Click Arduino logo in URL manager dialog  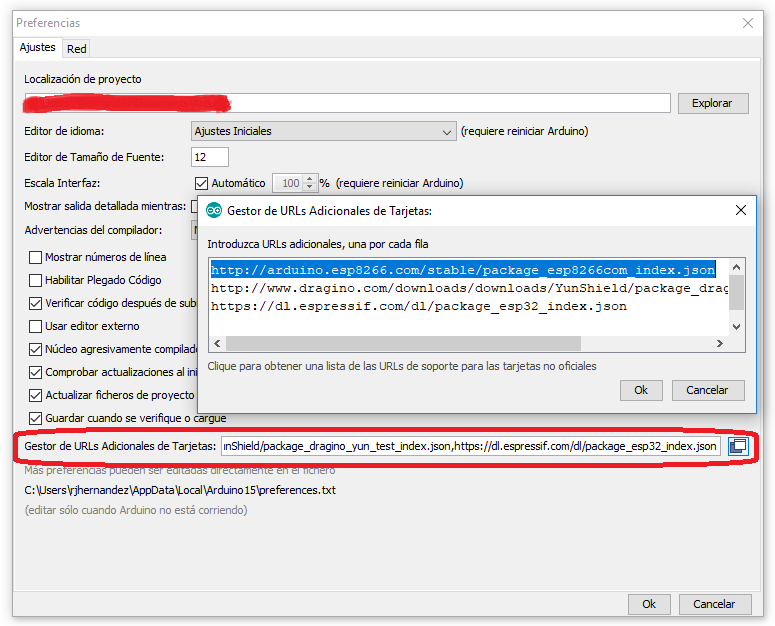click(214, 210)
